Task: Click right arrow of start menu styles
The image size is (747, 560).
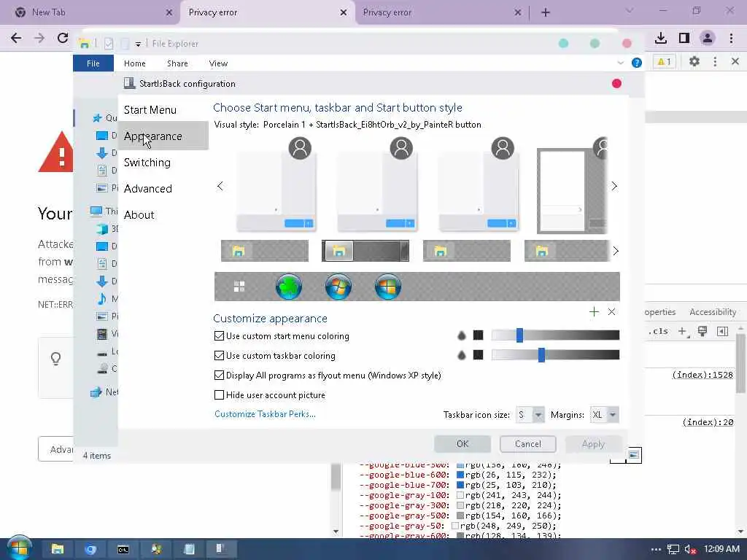Action: tap(614, 186)
